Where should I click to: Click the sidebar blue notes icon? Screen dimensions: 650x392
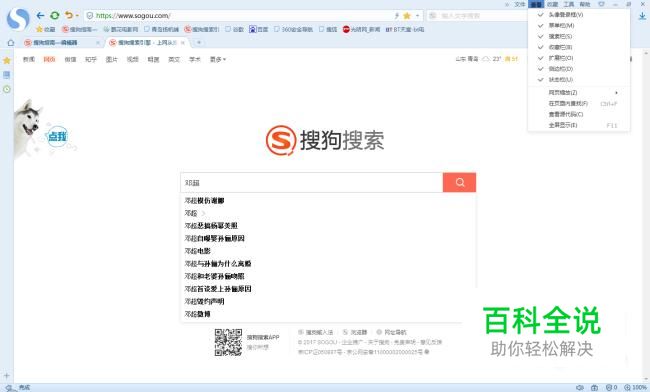pyautogui.click(x=7, y=75)
